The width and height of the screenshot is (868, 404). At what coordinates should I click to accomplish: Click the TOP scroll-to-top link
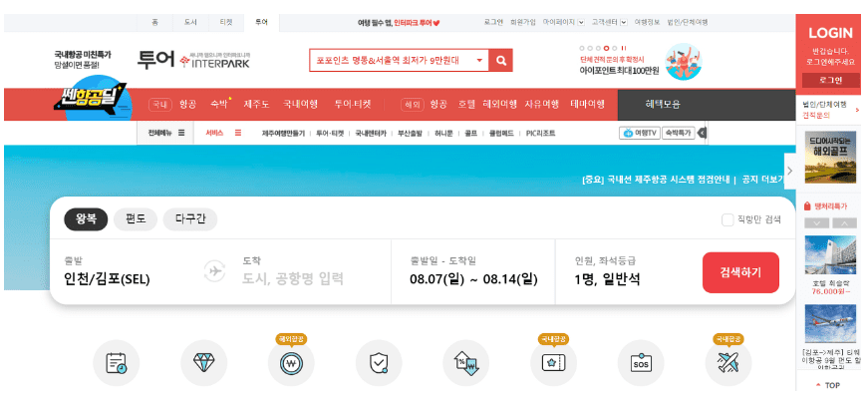coord(828,385)
